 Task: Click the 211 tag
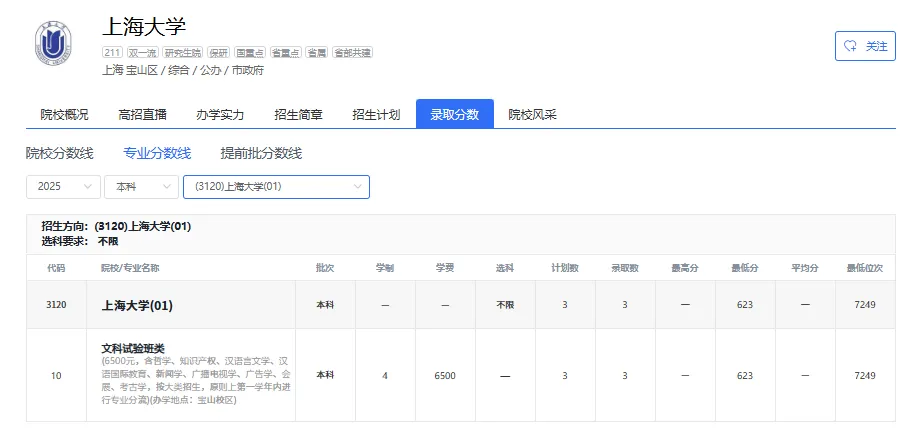[x=112, y=52]
